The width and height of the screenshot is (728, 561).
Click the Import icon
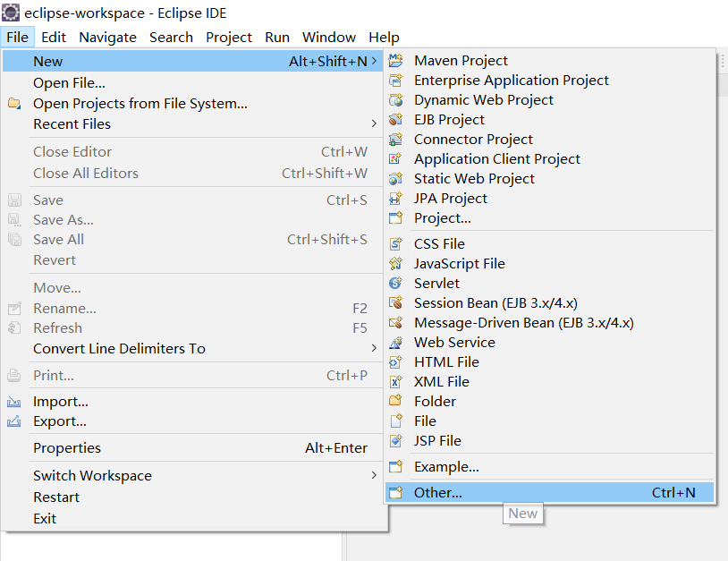click(14, 401)
